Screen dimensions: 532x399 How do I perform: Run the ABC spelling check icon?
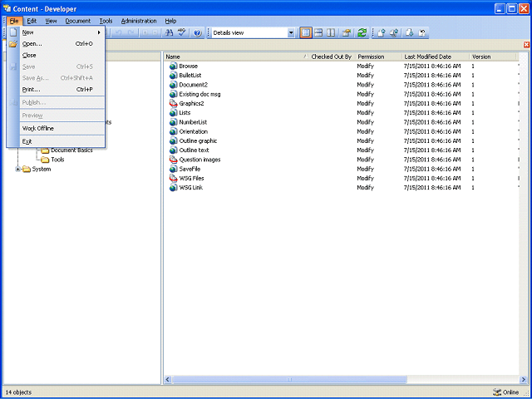182,32
